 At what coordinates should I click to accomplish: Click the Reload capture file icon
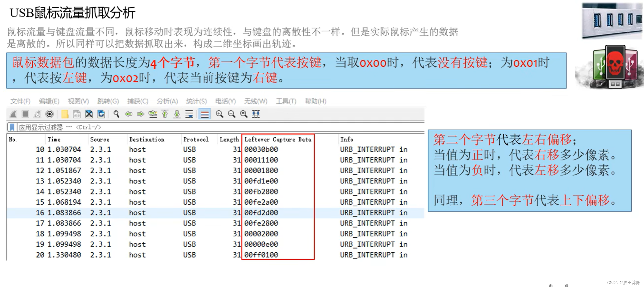(x=101, y=114)
